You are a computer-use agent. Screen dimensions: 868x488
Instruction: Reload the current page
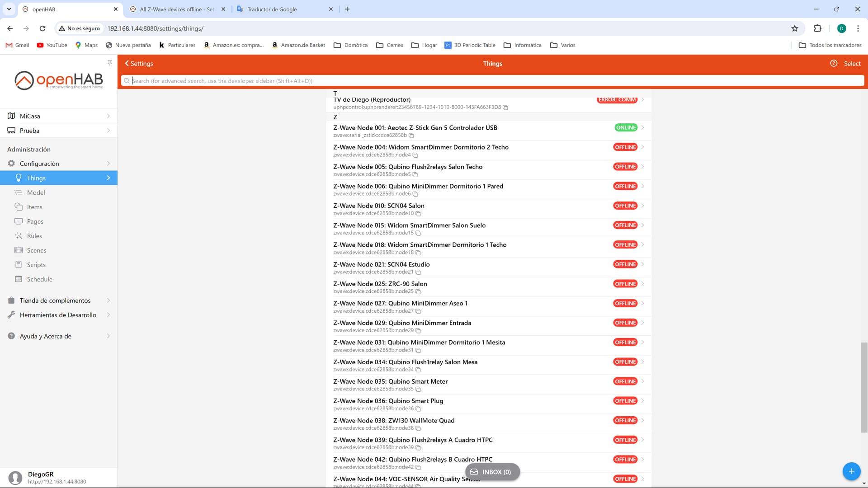click(42, 28)
